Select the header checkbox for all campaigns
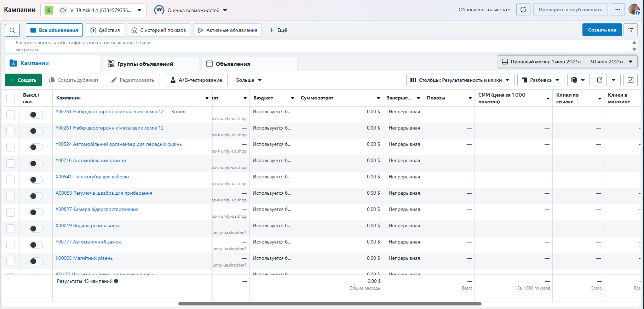644x309 pixels. pos(11,98)
